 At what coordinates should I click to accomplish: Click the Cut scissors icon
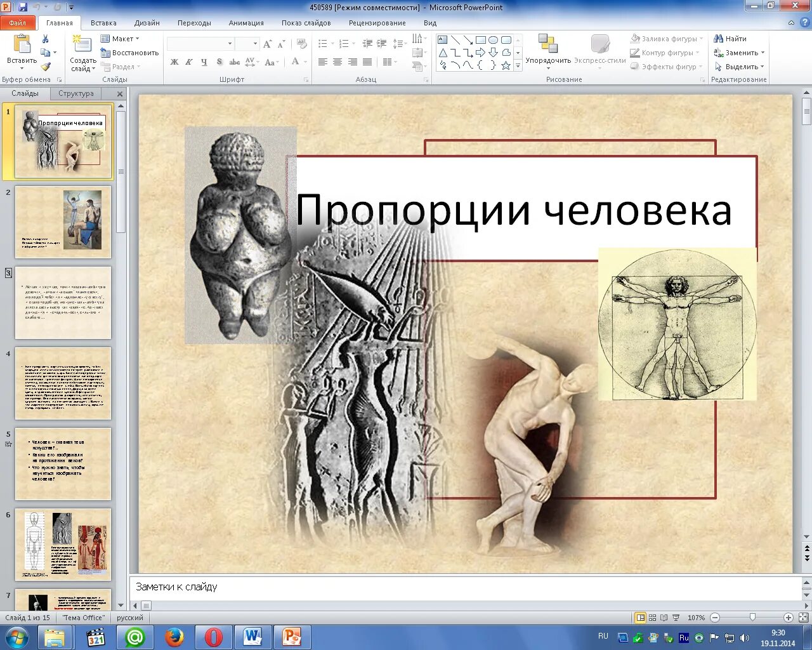pos(45,39)
